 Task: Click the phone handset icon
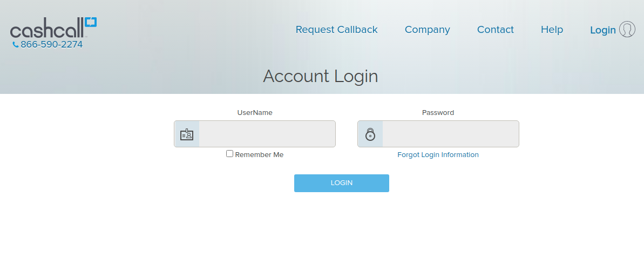tap(16, 45)
